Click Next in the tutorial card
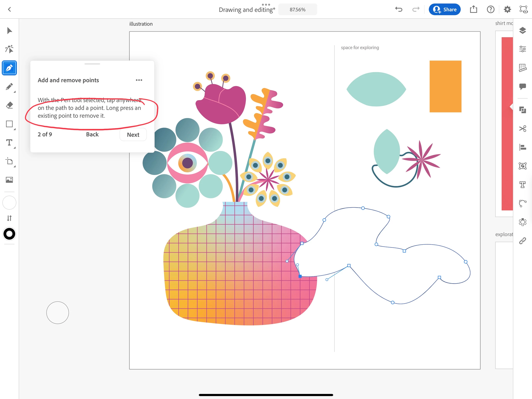Image resolution: width=532 pixels, height=399 pixels. click(x=133, y=134)
